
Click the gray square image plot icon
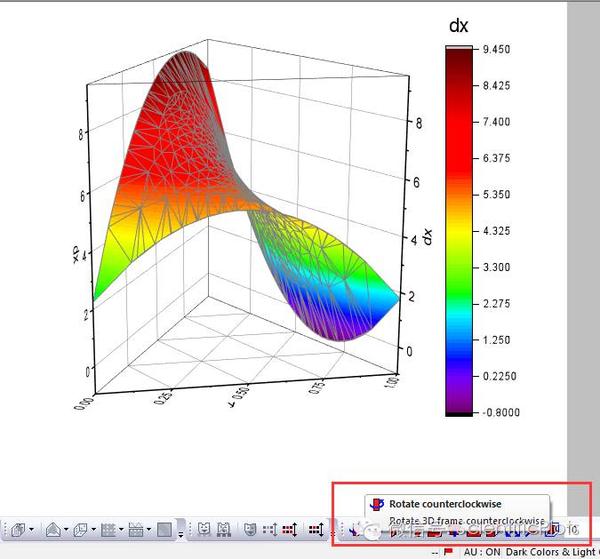tap(164, 530)
